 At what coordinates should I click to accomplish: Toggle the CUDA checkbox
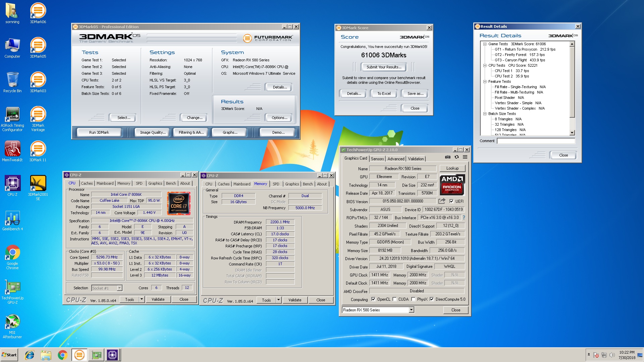click(x=394, y=299)
